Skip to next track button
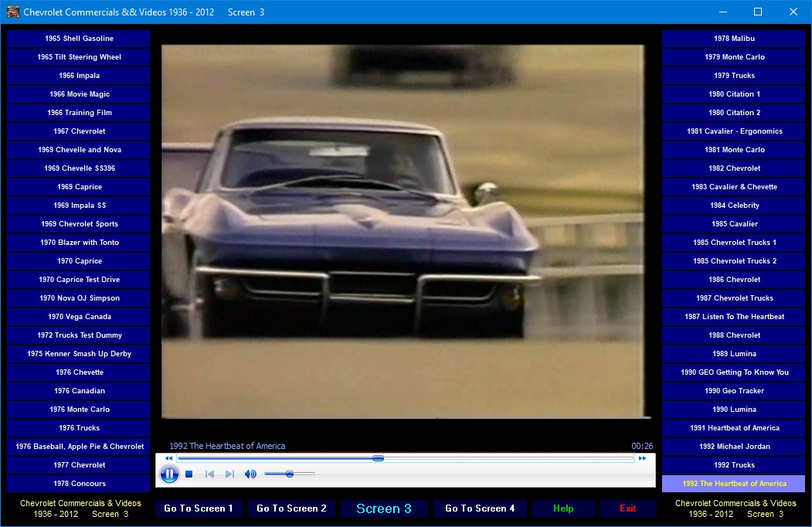 click(230, 474)
